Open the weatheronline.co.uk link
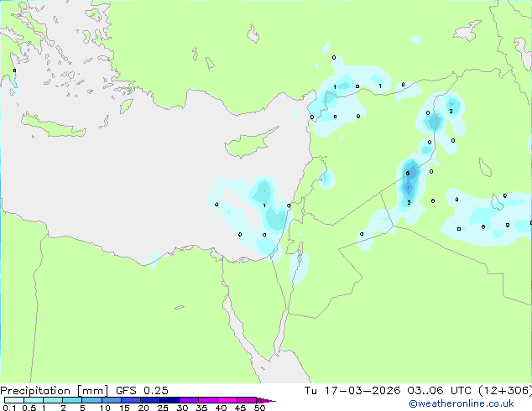This screenshot has width=532, height=411. click(462, 403)
